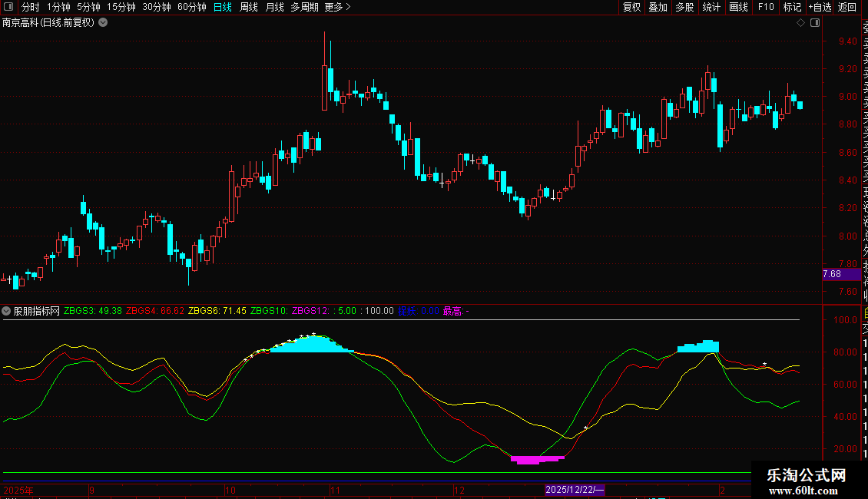
Task: Click the panel layout icon at top-left
Action: click(8, 7)
